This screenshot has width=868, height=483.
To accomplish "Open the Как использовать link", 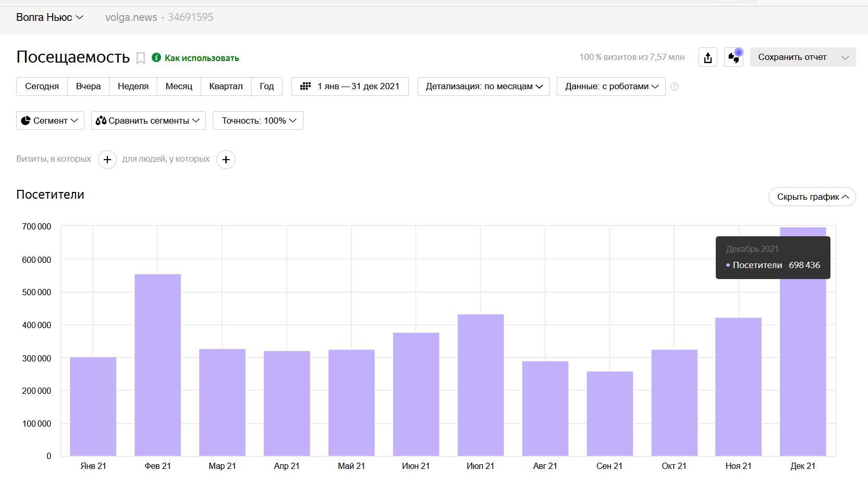I will (x=202, y=58).
